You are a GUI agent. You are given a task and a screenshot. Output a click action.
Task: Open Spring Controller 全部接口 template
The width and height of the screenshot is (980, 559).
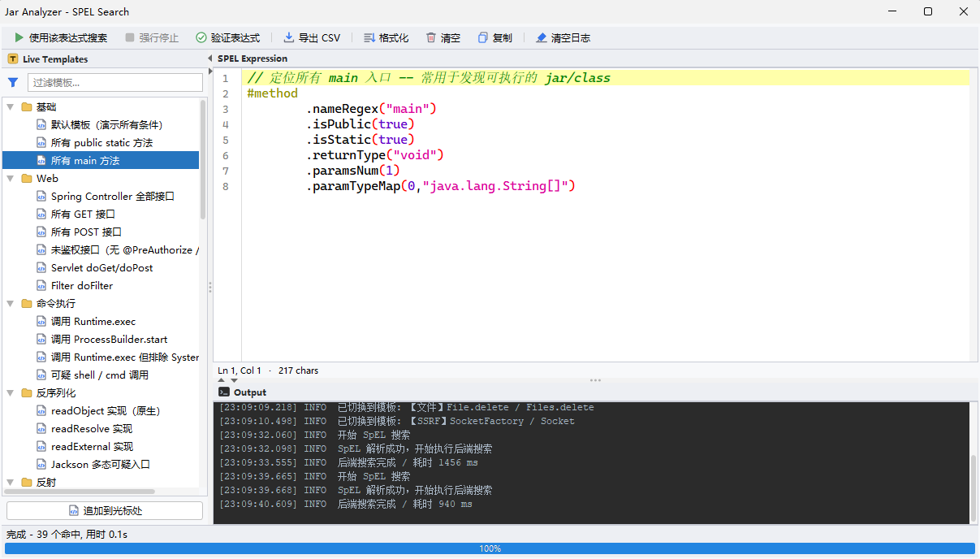(x=112, y=196)
